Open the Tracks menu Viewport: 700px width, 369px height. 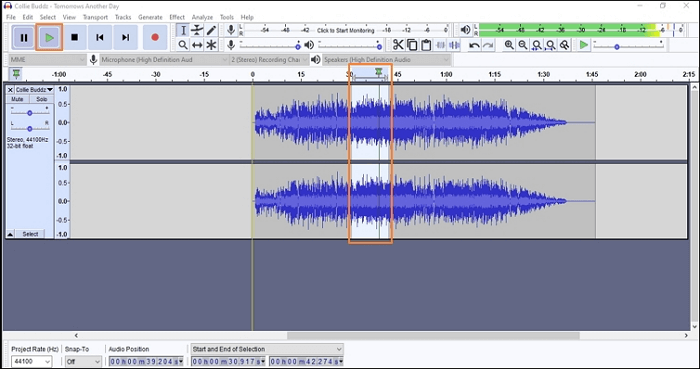[123, 17]
